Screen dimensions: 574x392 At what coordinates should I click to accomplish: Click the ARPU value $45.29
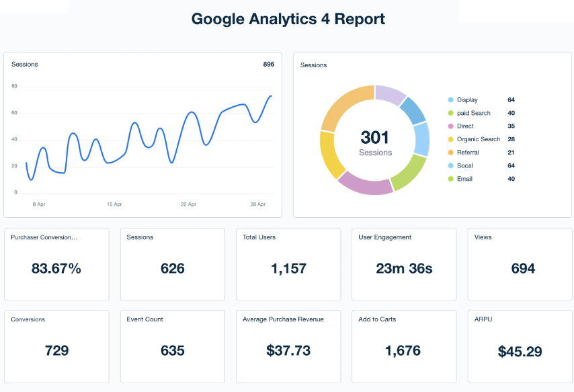pyautogui.click(x=520, y=352)
